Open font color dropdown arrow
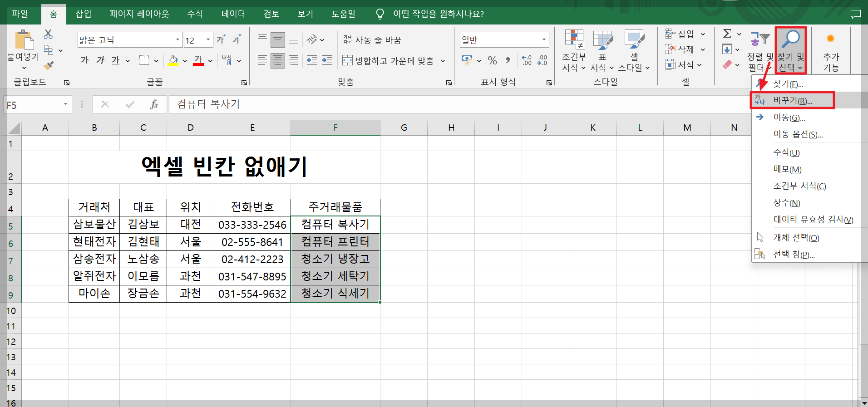Image resolution: width=868 pixels, height=407 pixels. tap(210, 61)
